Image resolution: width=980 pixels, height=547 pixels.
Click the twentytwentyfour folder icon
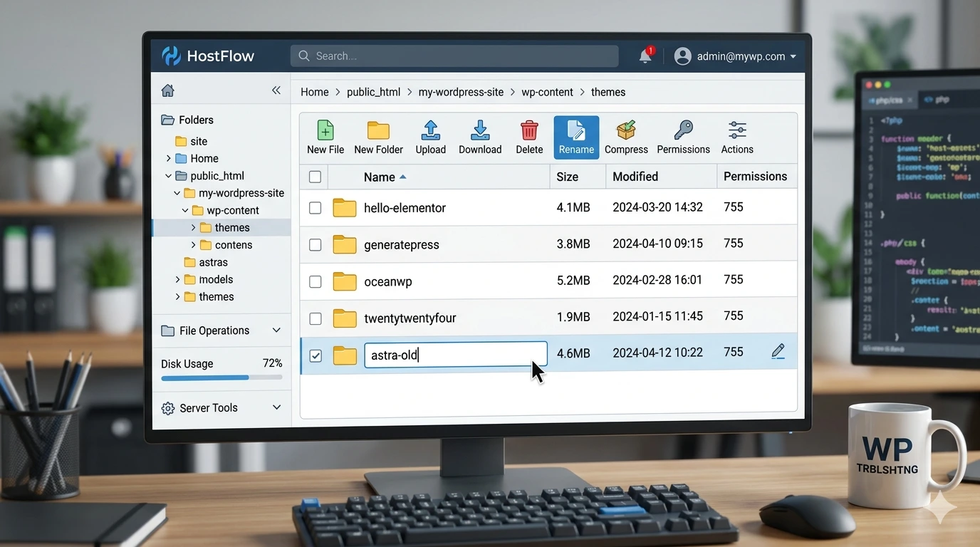point(345,318)
